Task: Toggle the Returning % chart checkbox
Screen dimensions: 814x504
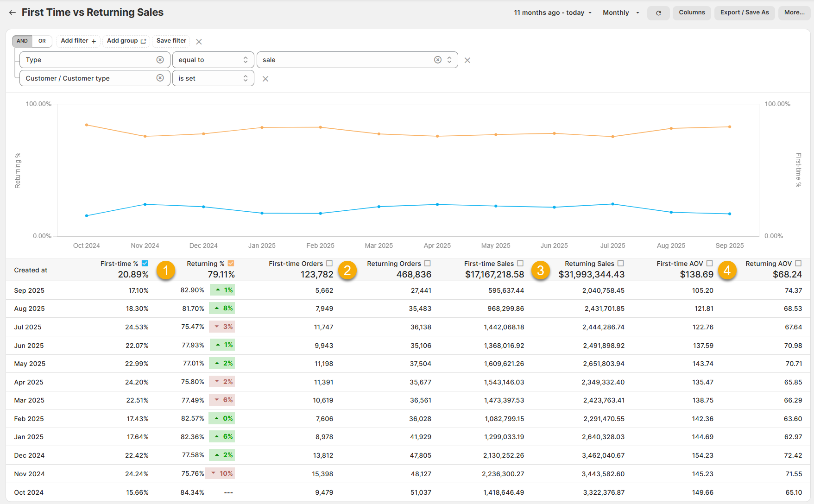Action: [231, 263]
